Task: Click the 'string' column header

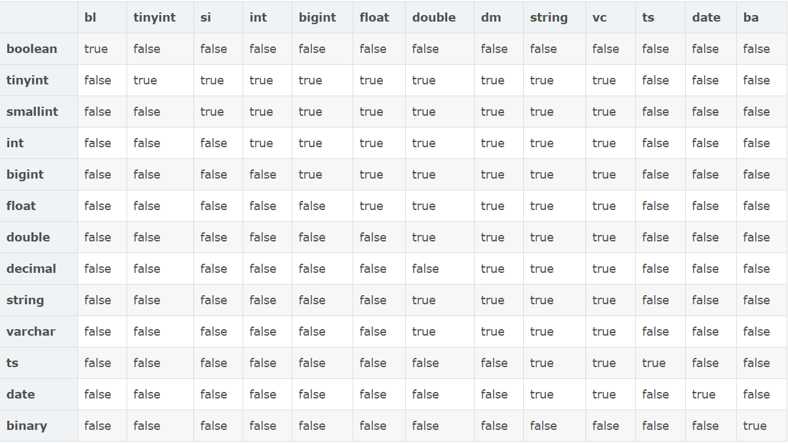Action: pos(548,18)
